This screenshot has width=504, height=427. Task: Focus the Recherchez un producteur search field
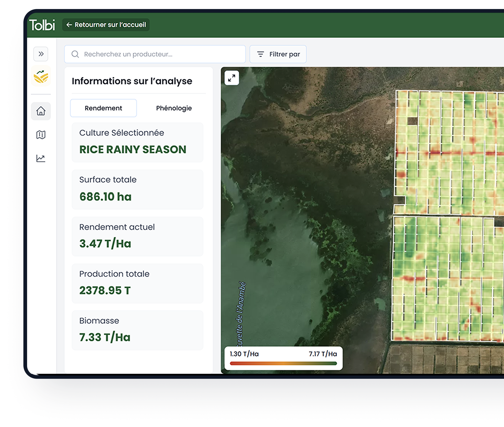[x=155, y=54]
